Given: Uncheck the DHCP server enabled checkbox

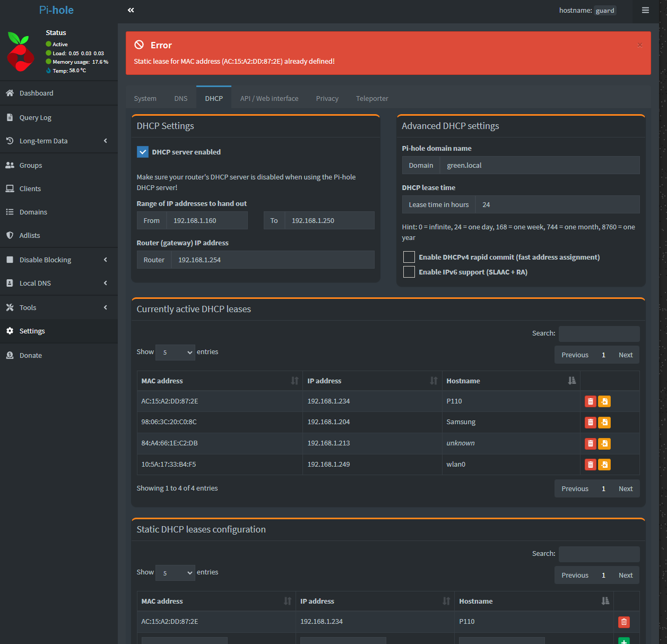Looking at the screenshot, I should pyautogui.click(x=143, y=152).
